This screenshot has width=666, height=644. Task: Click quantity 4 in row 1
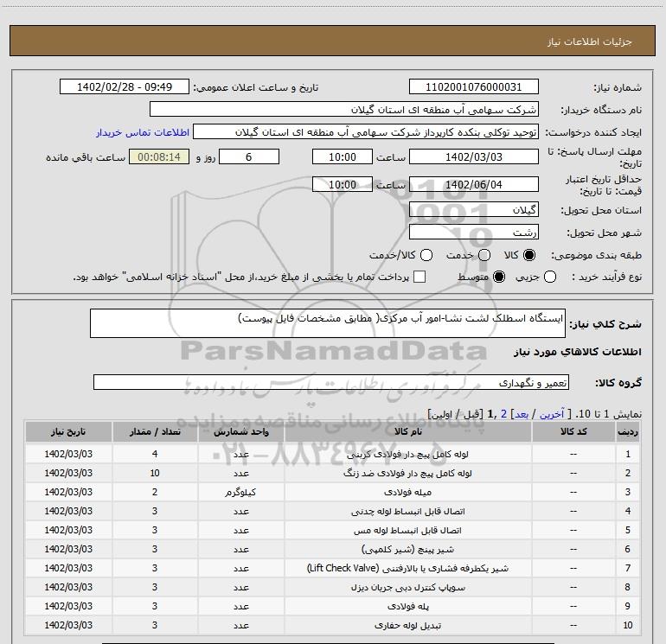tap(155, 454)
